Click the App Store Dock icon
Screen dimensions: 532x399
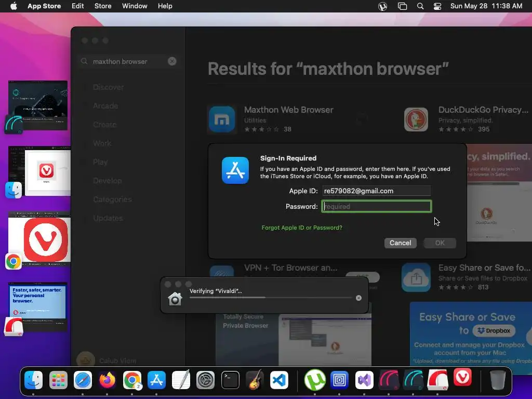pos(156,380)
